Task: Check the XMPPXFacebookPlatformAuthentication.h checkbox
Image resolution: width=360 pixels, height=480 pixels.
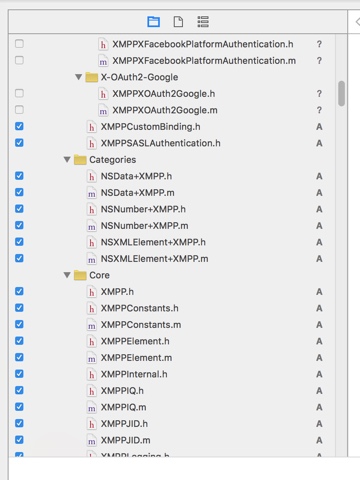Action: click(19, 44)
